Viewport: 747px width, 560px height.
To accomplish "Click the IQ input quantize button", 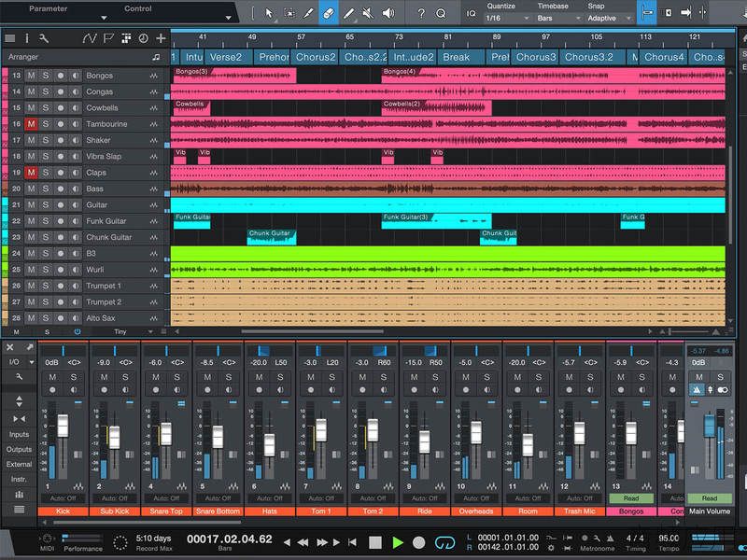I will (x=472, y=13).
